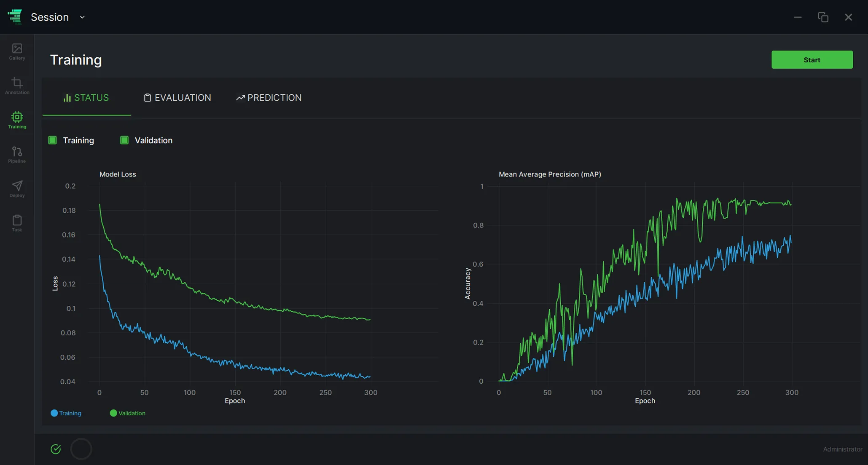Toggle the green Validation legend swatch
868x465 pixels.
113,413
